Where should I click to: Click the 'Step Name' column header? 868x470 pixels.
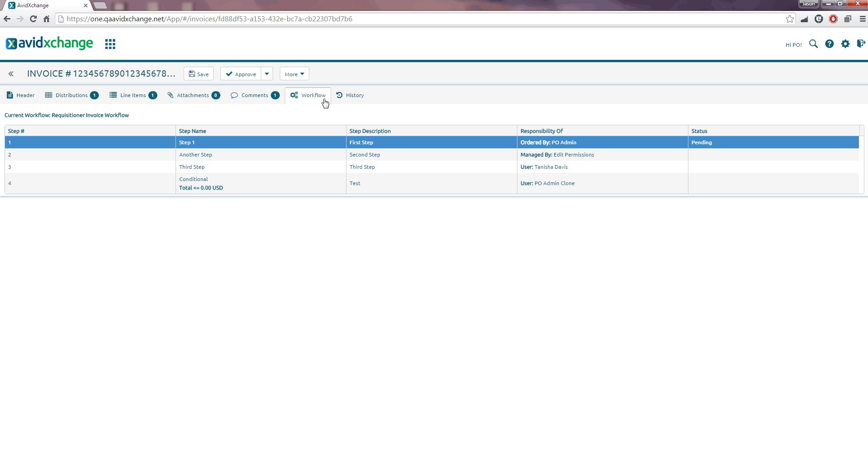[x=261, y=131]
